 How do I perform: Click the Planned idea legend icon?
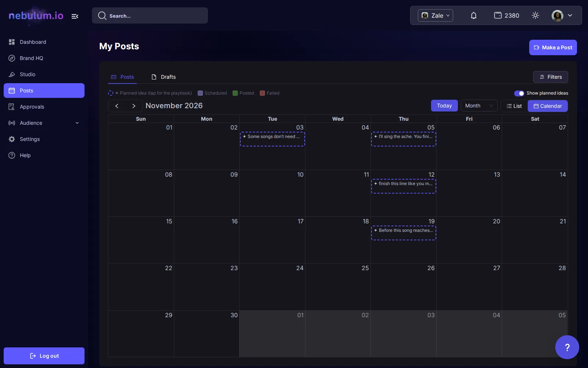[111, 93]
